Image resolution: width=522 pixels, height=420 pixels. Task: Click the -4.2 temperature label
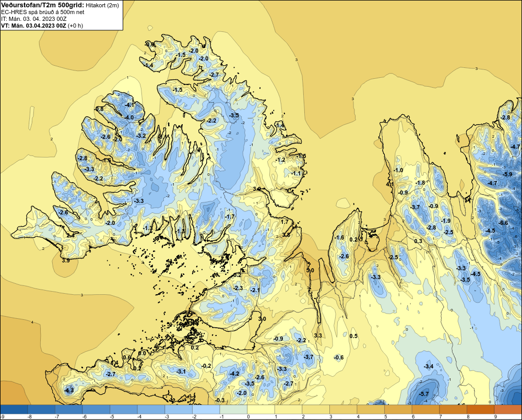coord(235,374)
